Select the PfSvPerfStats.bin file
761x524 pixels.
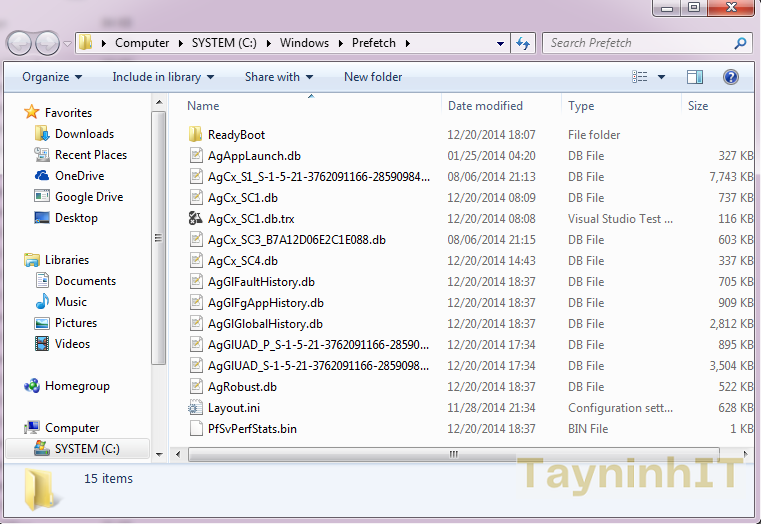pos(251,429)
